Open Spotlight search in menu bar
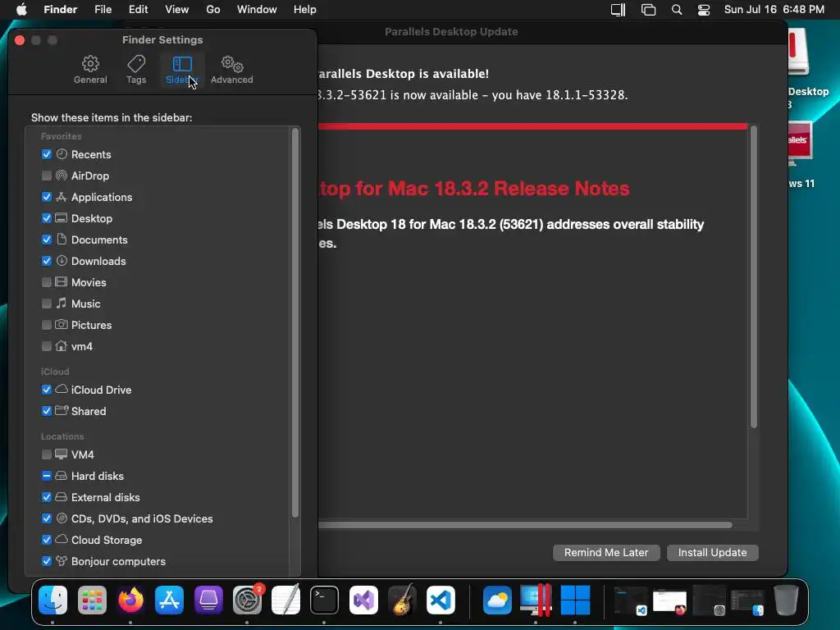The width and height of the screenshot is (840, 630). coord(677,10)
